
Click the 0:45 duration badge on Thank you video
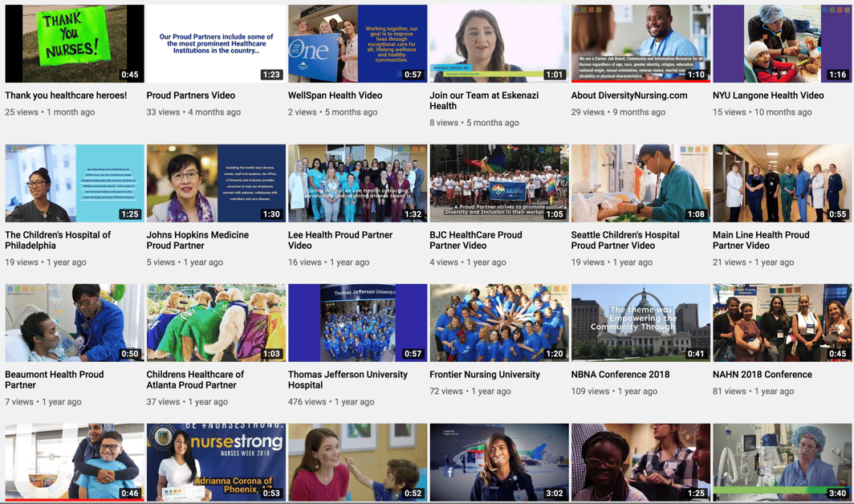130,75
